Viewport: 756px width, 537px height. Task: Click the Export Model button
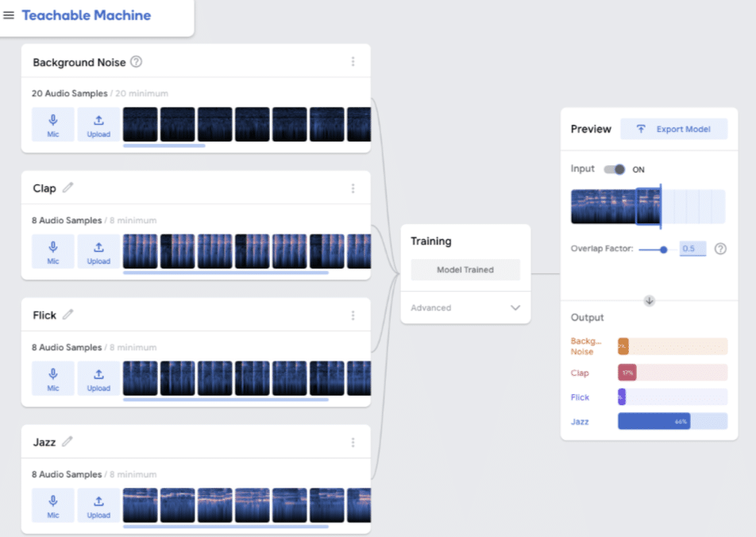674,129
